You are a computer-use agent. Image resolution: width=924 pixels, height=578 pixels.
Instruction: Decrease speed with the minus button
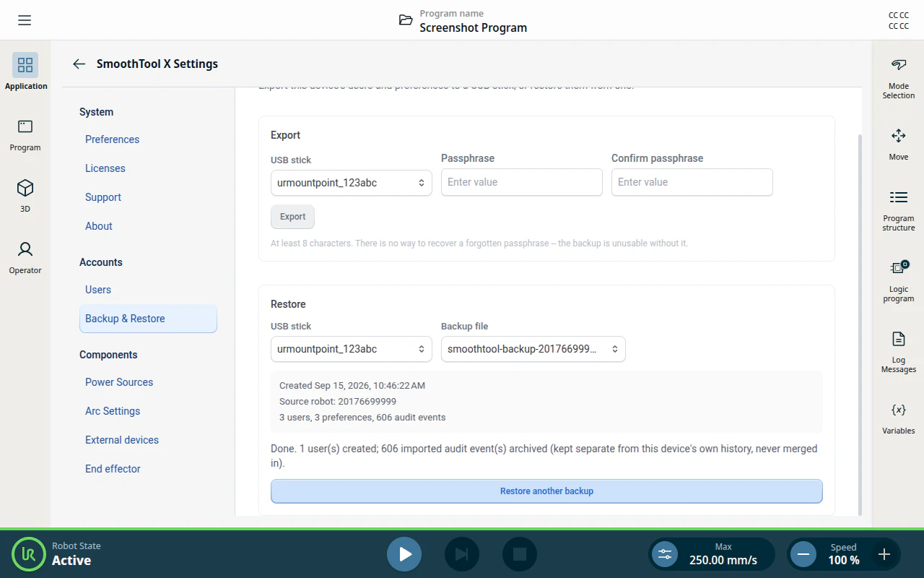pyautogui.click(x=803, y=554)
